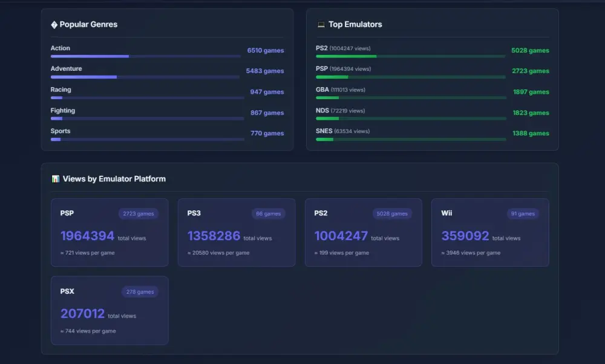The image size is (605, 364).
Task: Click the GBA emulator green progress bar
Action: pyautogui.click(x=411, y=98)
